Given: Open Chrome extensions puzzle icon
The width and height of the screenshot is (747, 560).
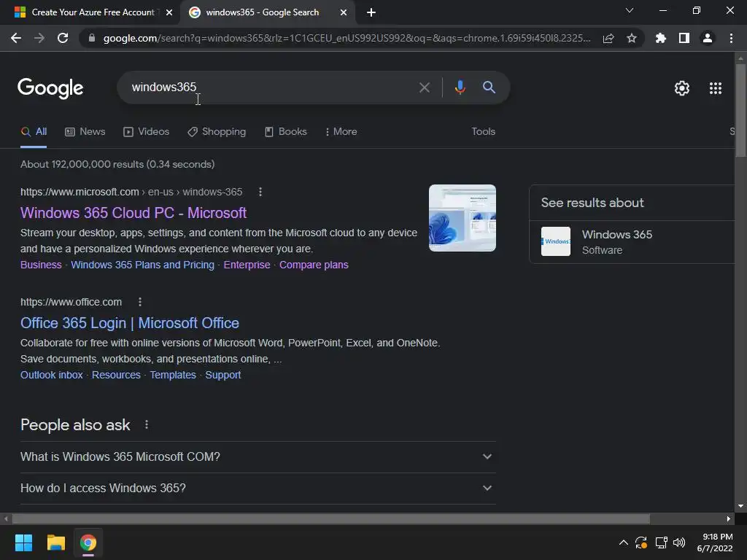Looking at the screenshot, I should click(x=660, y=38).
